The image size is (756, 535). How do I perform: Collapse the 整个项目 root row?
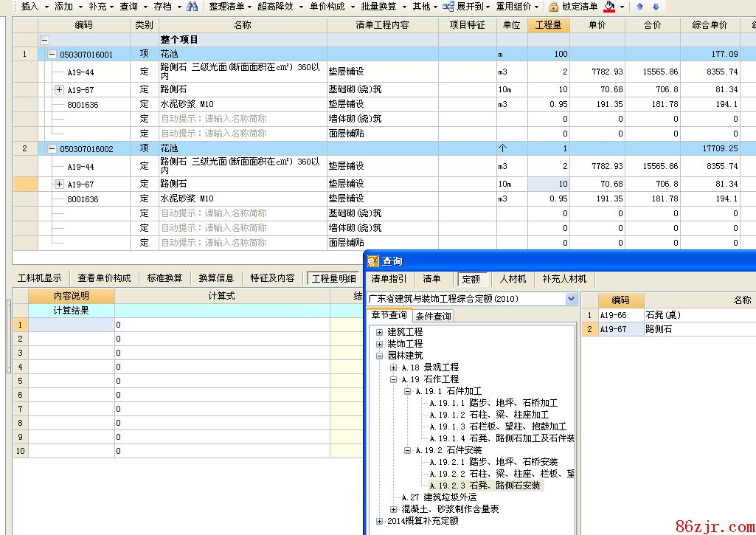[45, 40]
